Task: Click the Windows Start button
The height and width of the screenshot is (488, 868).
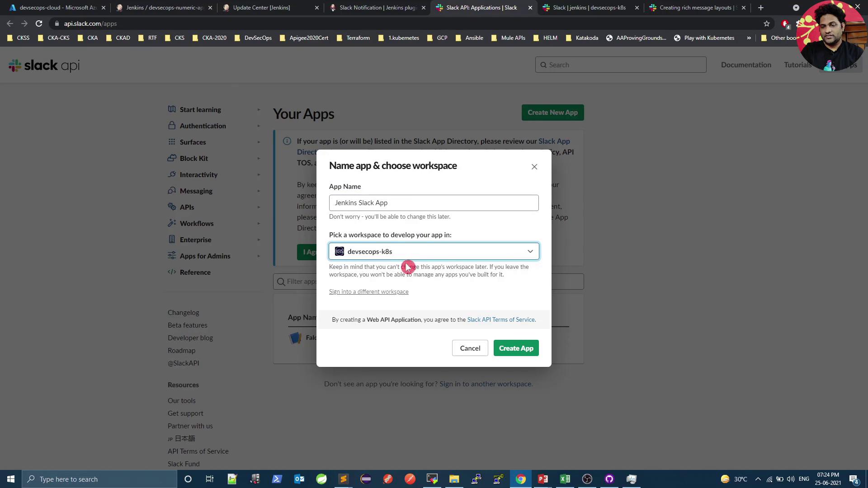Action: pos(11,479)
